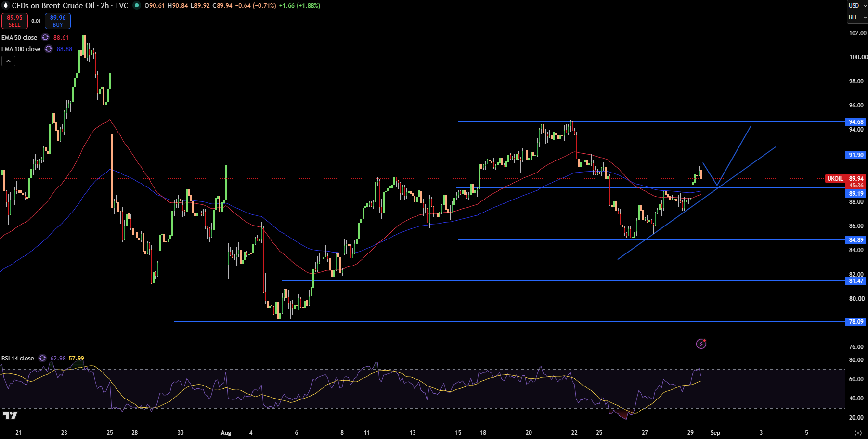Click the 84.89 price level label
868x439 pixels.
click(x=856, y=240)
